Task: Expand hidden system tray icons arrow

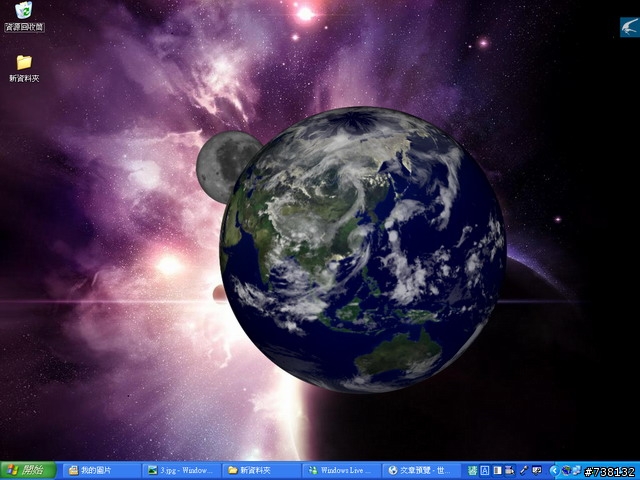Action: [x=554, y=470]
